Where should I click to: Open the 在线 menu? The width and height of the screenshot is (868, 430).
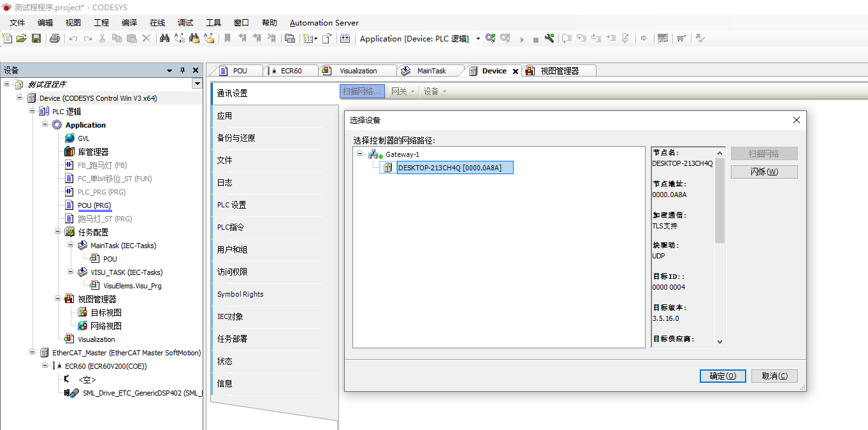tap(157, 22)
